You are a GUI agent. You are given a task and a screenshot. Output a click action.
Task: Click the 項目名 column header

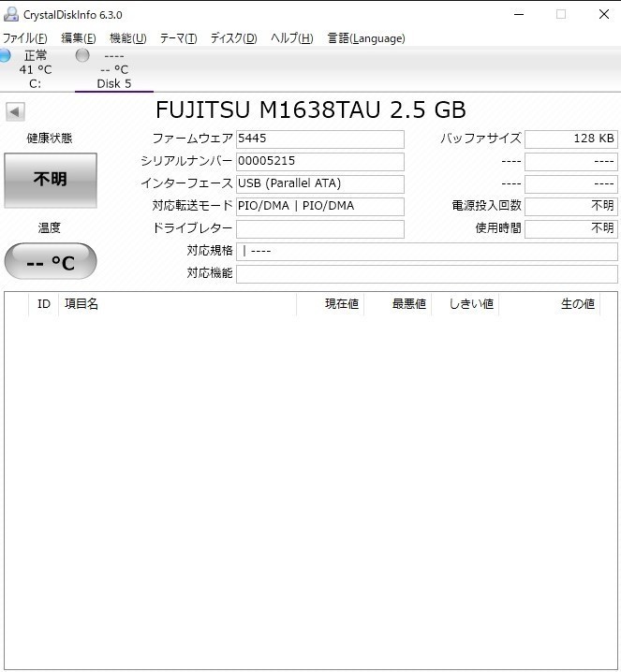coord(177,304)
